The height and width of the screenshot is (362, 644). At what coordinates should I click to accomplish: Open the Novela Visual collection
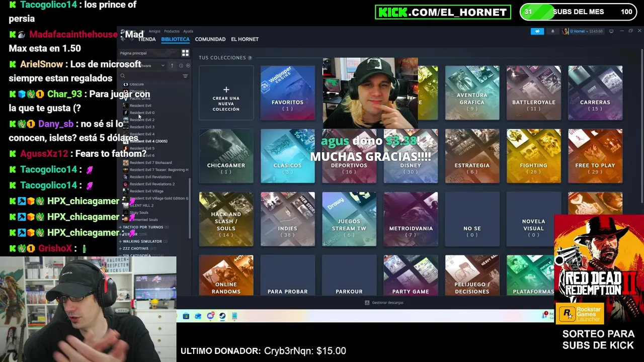(x=533, y=219)
